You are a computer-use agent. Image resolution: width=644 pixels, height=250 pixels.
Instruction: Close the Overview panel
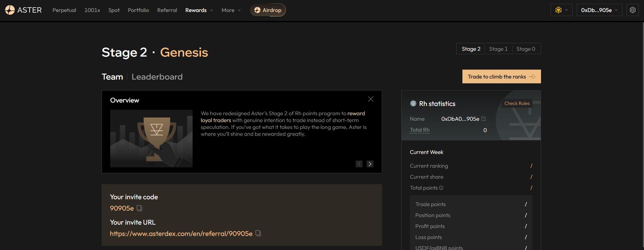(x=370, y=99)
